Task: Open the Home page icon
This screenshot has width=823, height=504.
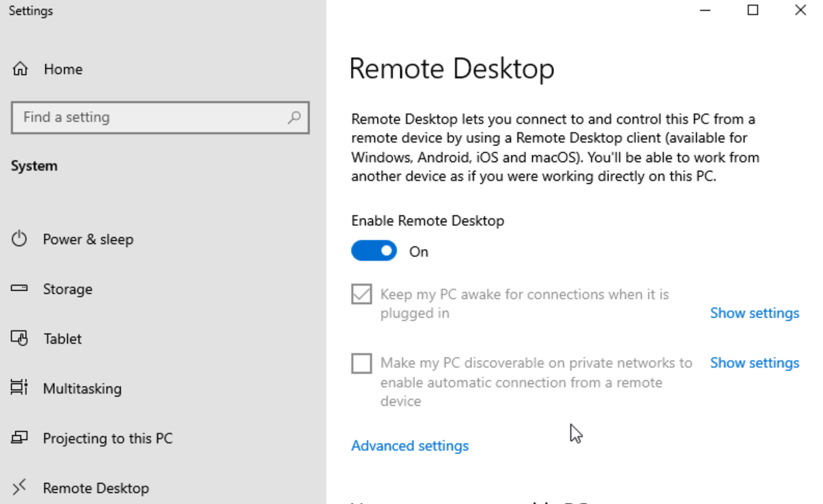Action: (21, 69)
